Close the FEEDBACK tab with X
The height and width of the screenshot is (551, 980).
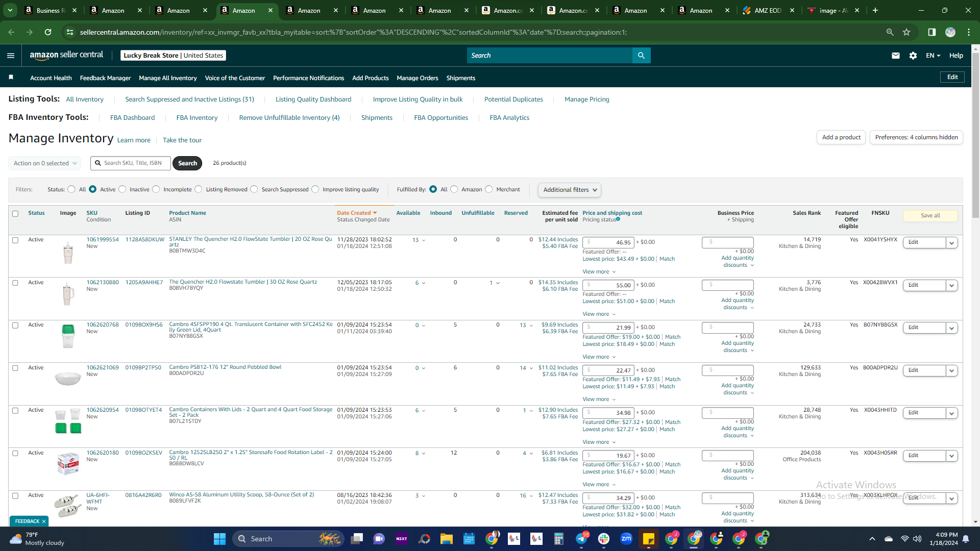(44, 521)
